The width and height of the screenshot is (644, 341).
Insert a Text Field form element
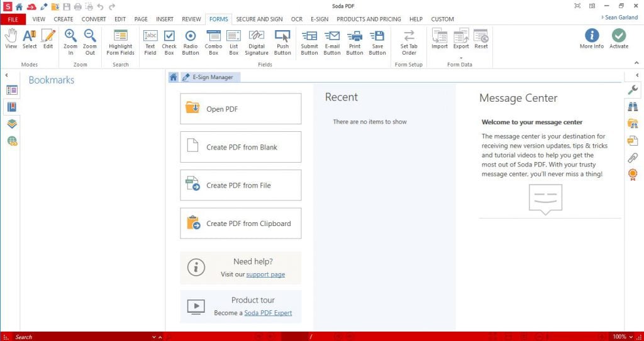tap(150, 42)
